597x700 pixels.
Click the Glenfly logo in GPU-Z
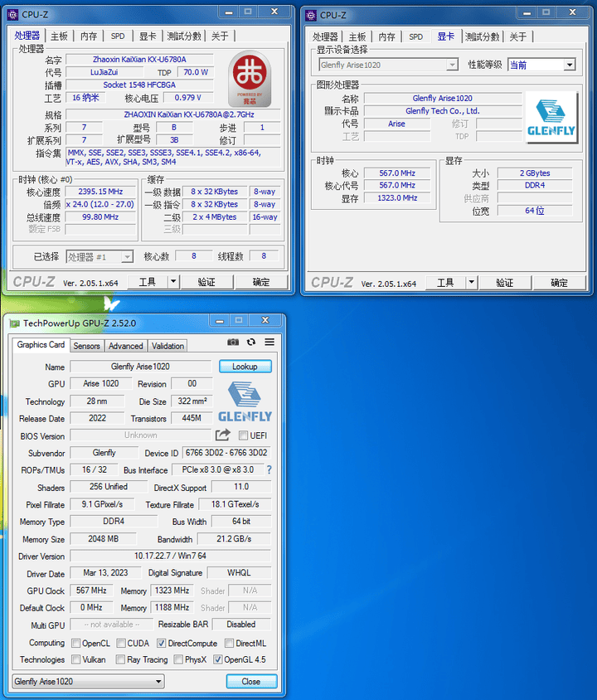(245, 401)
